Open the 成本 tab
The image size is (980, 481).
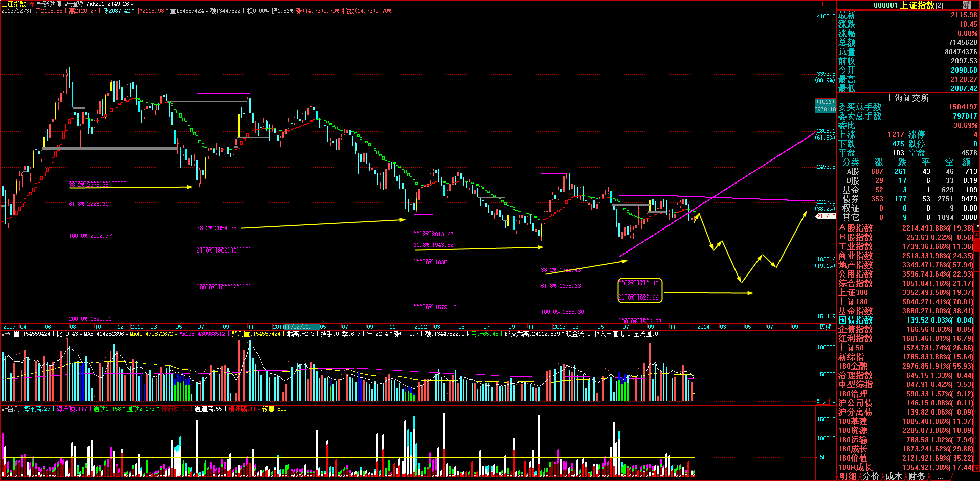tap(894, 476)
